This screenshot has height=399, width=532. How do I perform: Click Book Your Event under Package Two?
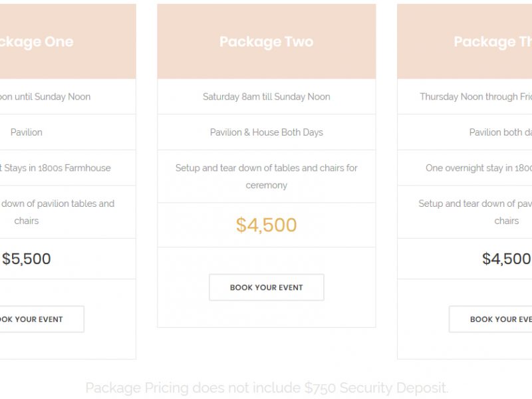coord(267,287)
